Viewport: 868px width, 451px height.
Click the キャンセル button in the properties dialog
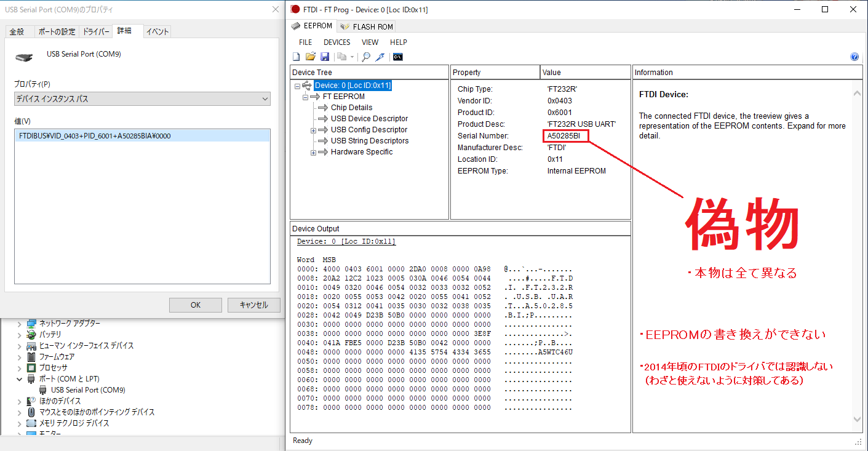click(253, 305)
